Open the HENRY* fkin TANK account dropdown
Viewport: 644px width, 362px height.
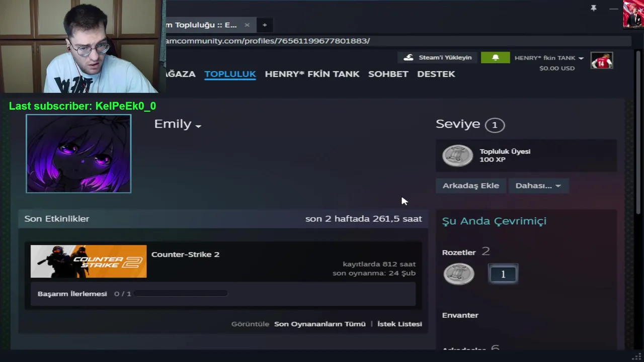[x=549, y=58]
